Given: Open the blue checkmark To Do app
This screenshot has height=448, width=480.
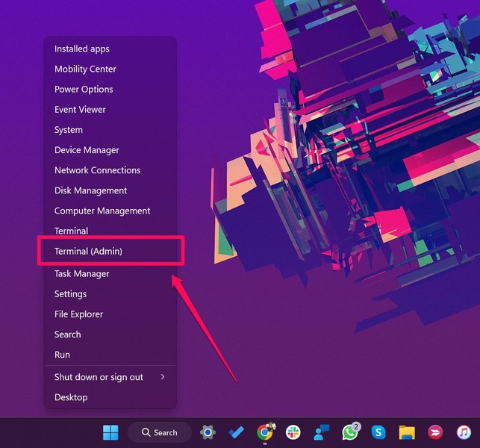Looking at the screenshot, I should coord(237,432).
